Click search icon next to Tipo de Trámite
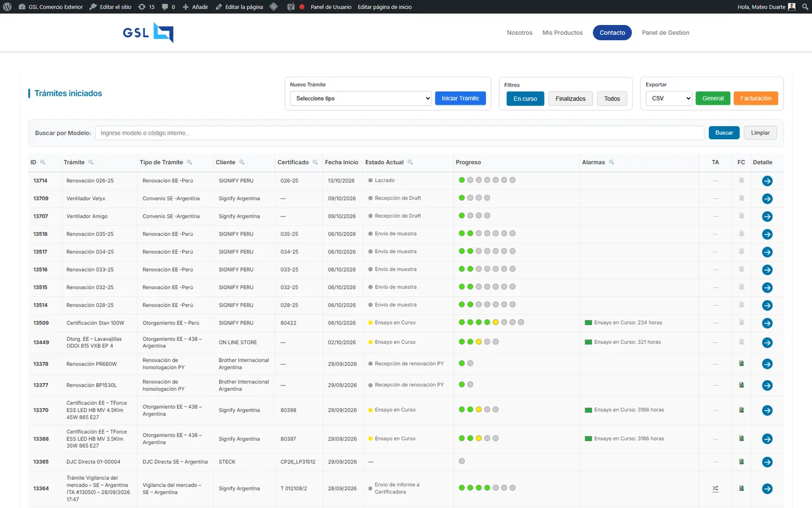Image resolution: width=812 pixels, height=508 pixels. coord(190,163)
